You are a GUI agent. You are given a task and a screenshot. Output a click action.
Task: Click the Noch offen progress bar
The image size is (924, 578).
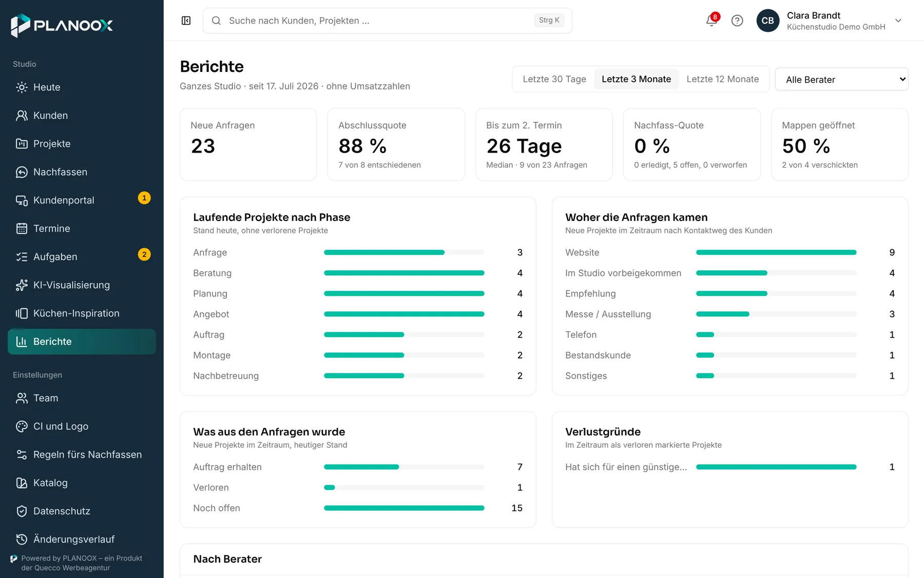404,508
